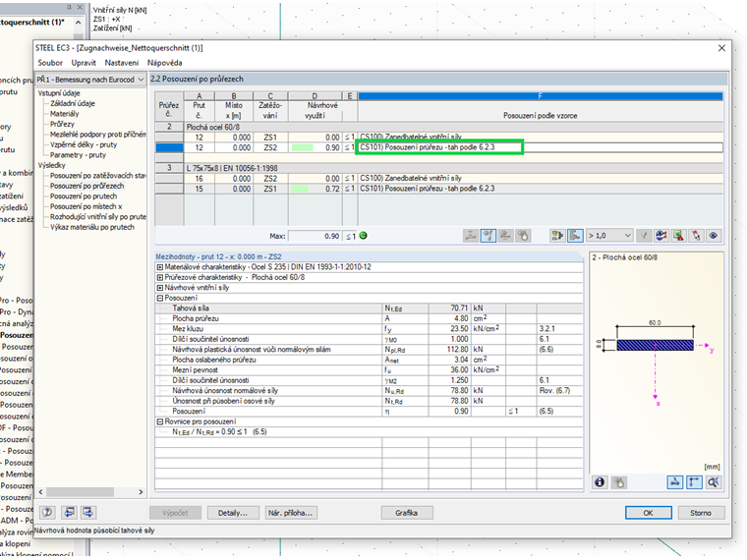Open the Nápověda menu
Screen dimensions: 747x560
click(x=164, y=63)
